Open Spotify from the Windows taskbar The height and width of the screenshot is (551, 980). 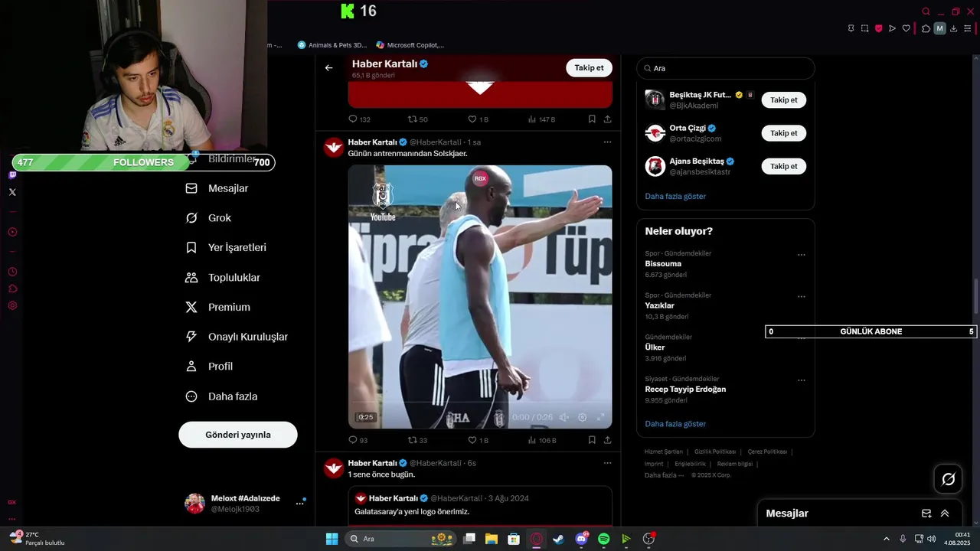pyautogui.click(x=603, y=539)
